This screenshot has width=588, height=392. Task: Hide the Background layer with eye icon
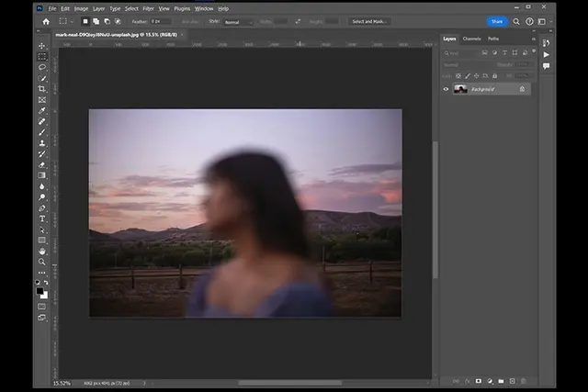pos(446,89)
